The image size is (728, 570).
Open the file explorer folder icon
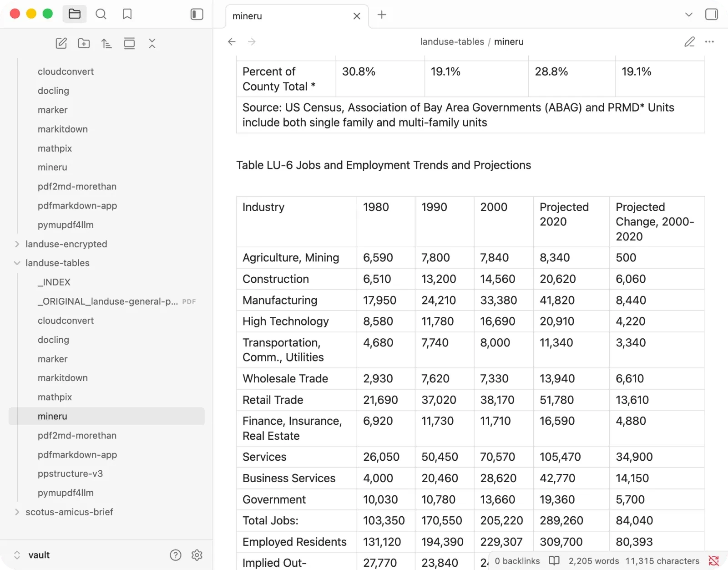click(75, 14)
